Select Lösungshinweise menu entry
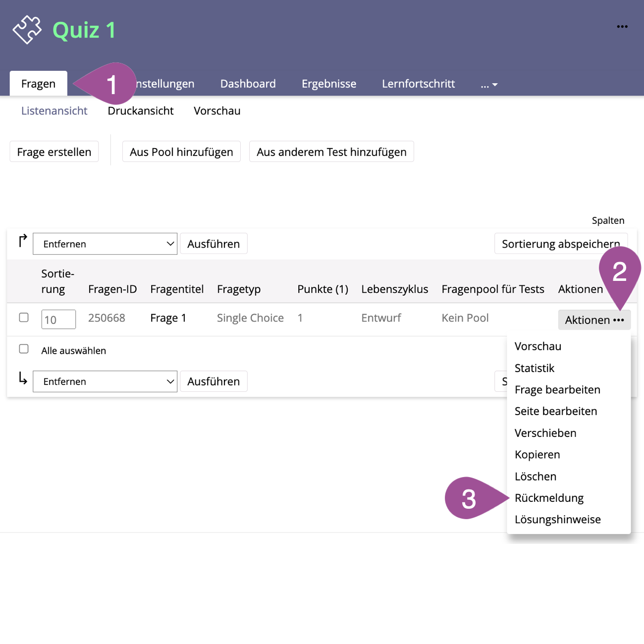 tap(557, 520)
